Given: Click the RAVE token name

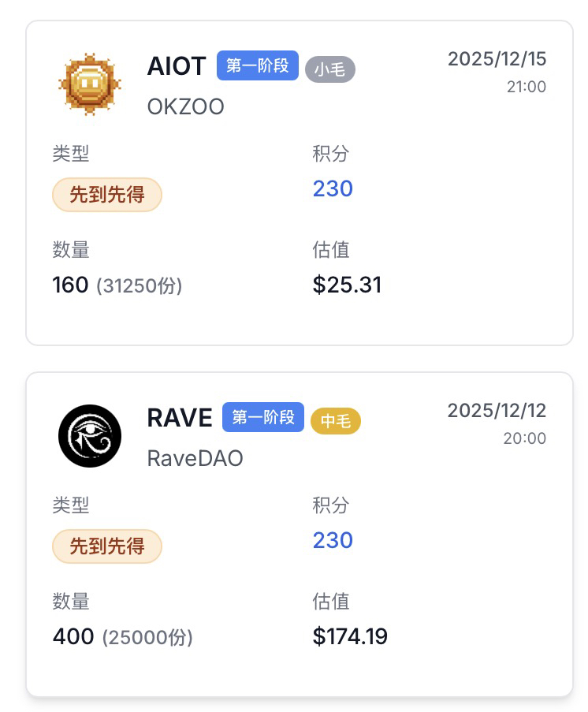Looking at the screenshot, I should pos(180,418).
